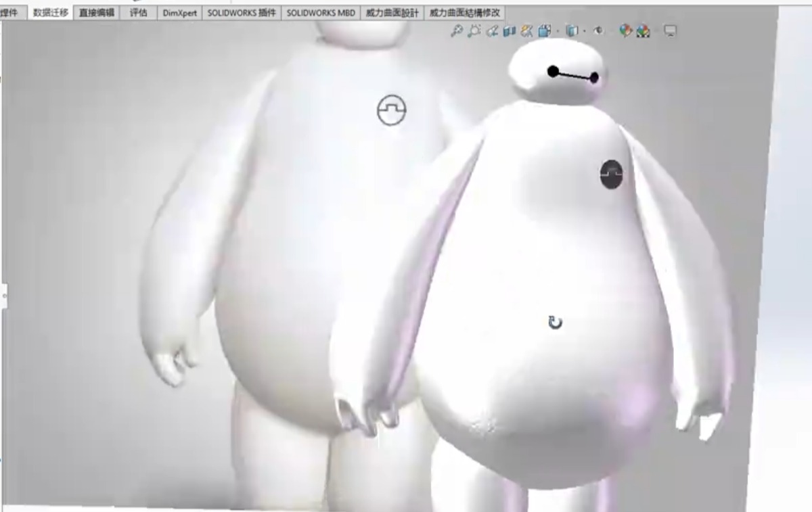Click the Hide/Show Items box icon
This screenshot has width=812, height=512.
(572, 30)
